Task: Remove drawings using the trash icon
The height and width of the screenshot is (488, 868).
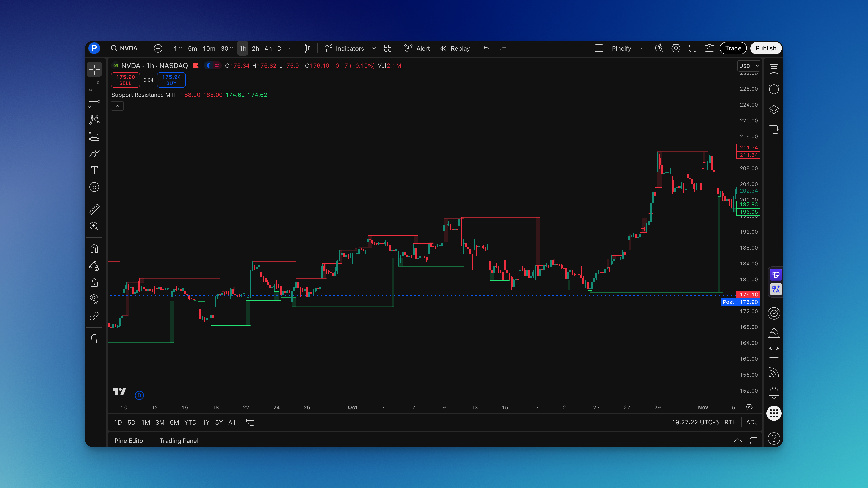Action: (94, 338)
